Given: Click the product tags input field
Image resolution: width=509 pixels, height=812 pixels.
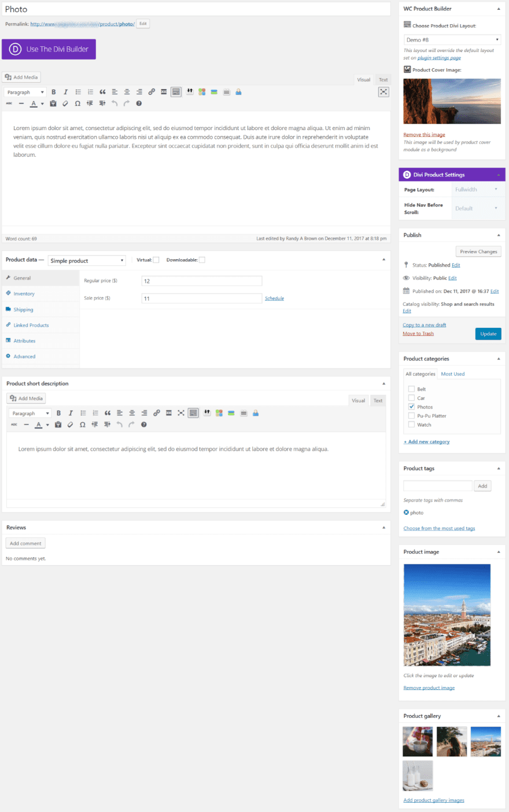Looking at the screenshot, I should [438, 486].
